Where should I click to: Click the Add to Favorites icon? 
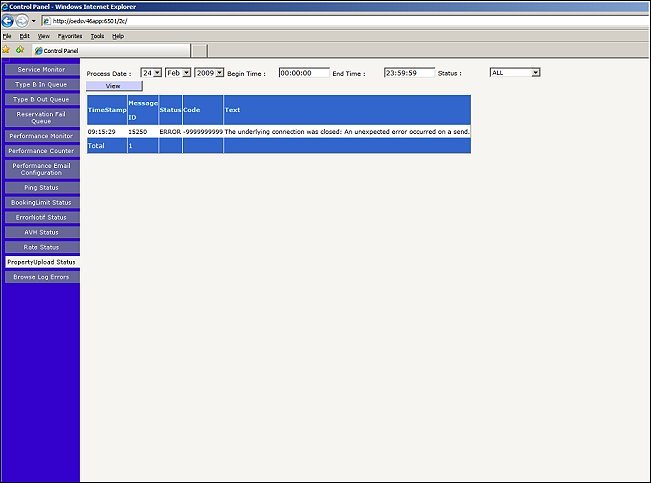point(19,49)
